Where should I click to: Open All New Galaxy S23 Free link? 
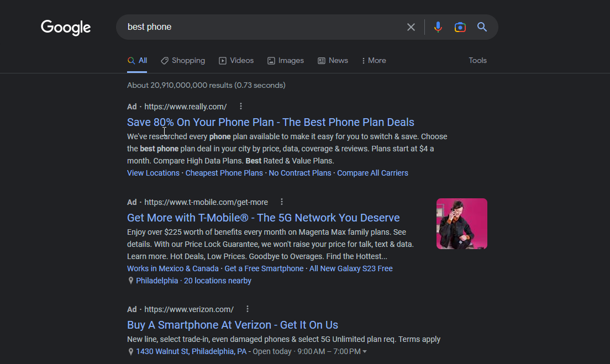click(351, 269)
